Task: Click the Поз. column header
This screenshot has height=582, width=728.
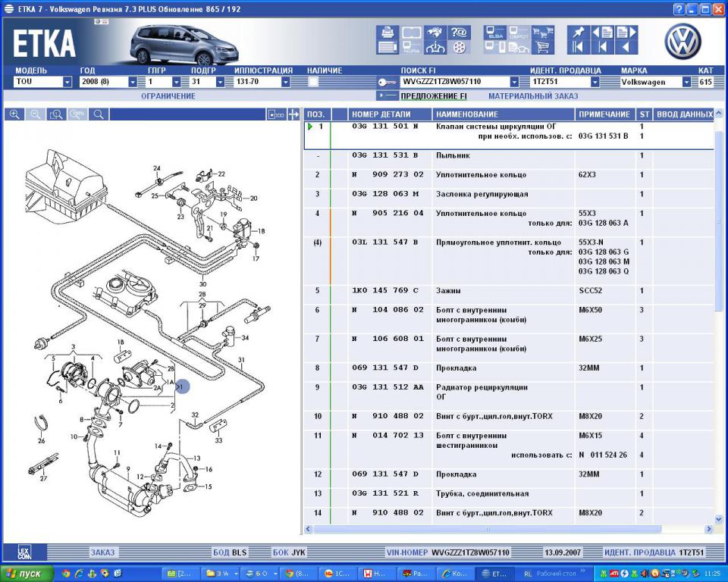Action: [316, 114]
